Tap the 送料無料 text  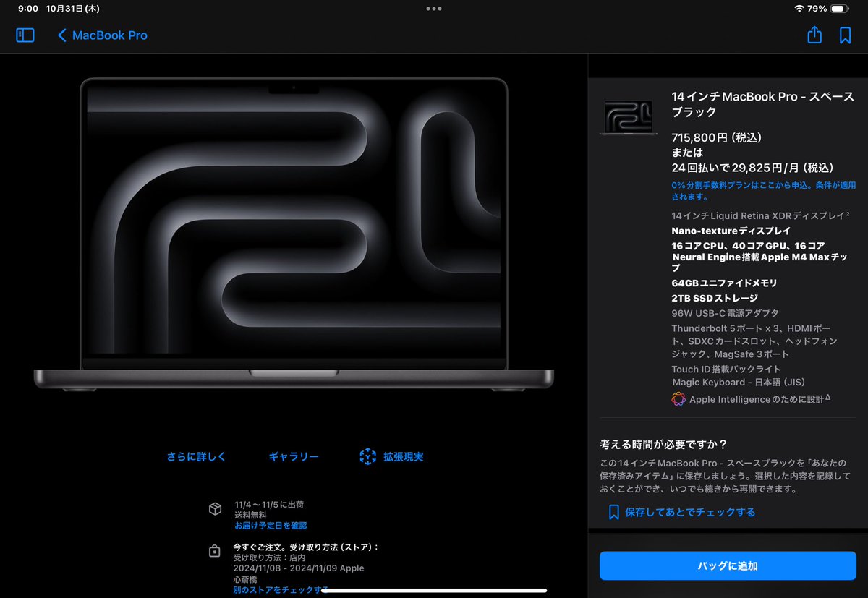click(x=249, y=515)
